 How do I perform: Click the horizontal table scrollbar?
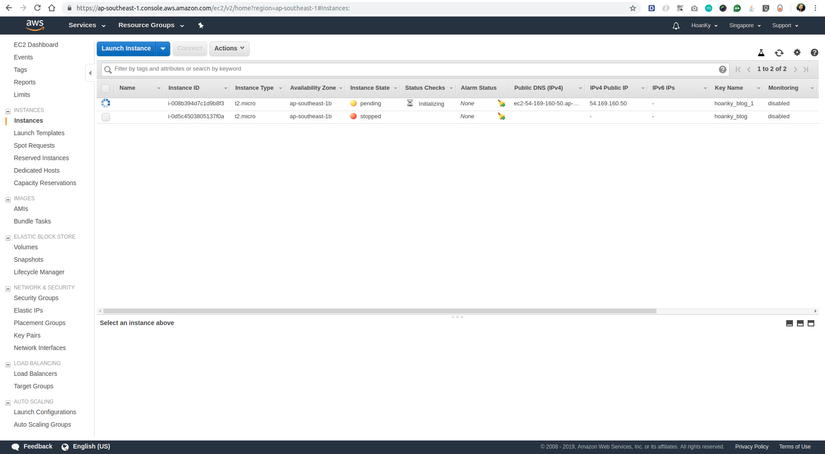(x=379, y=311)
